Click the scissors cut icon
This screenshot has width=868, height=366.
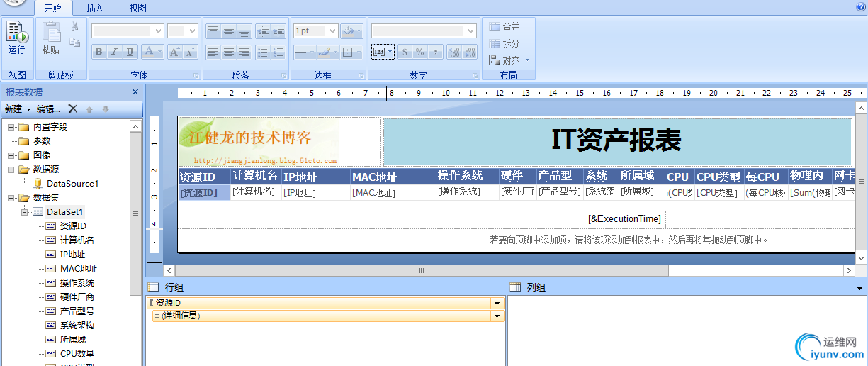pos(74,27)
